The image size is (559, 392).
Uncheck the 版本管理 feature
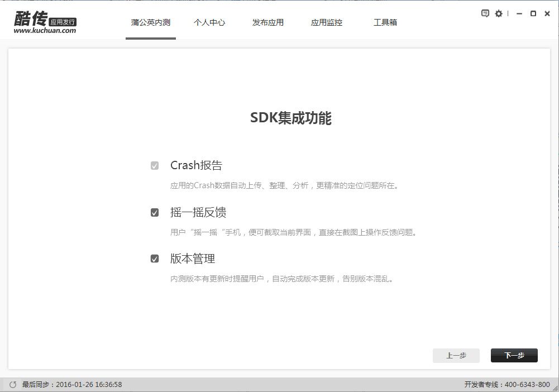(x=155, y=257)
